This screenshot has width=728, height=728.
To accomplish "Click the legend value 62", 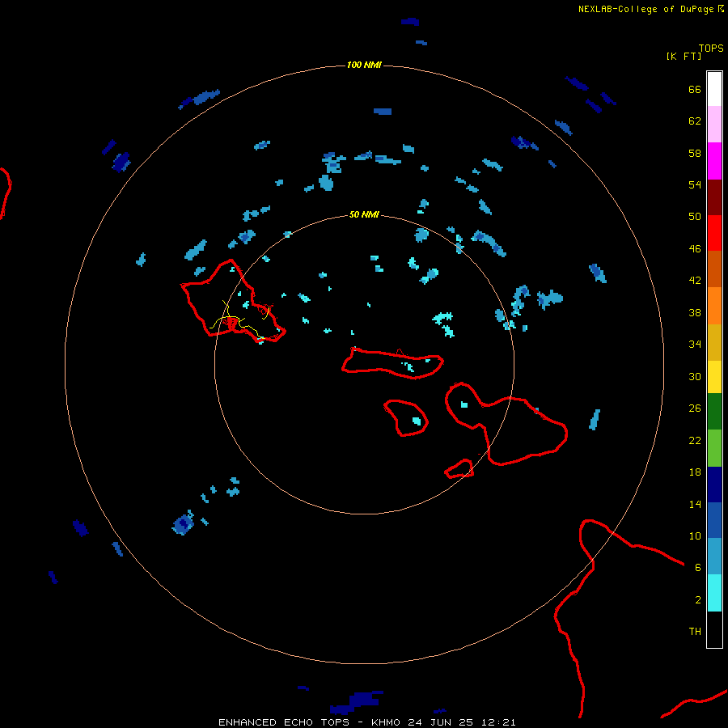I will coord(695,121).
